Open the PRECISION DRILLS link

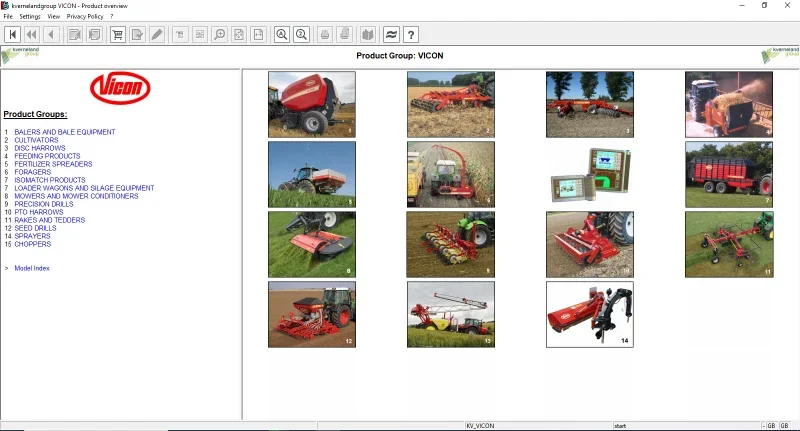[44, 204]
